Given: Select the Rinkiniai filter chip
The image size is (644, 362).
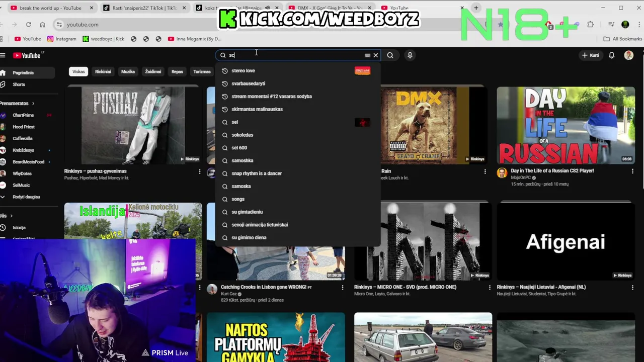Looking at the screenshot, I should tap(103, 72).
